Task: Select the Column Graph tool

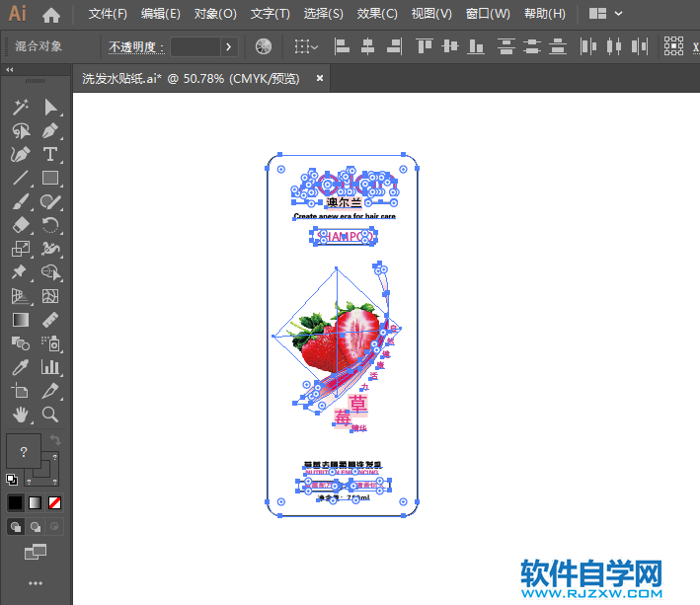Action: pyautogui.click(x=50, y=367)
